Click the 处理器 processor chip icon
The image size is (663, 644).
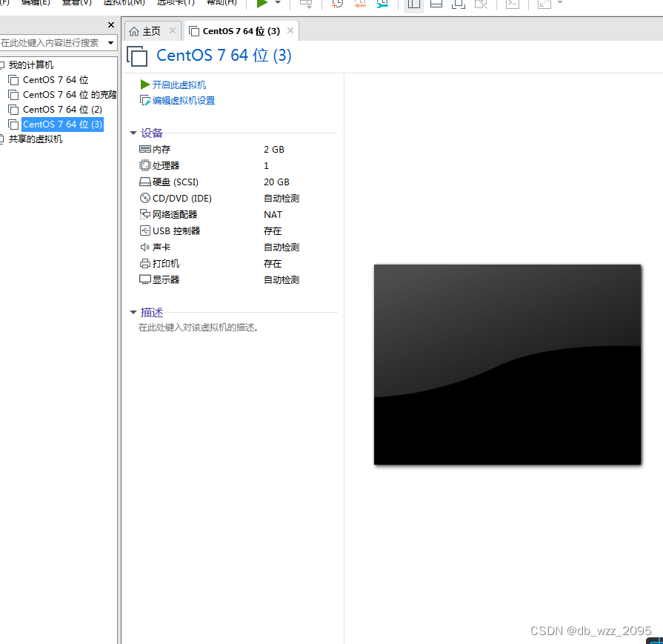145,165
